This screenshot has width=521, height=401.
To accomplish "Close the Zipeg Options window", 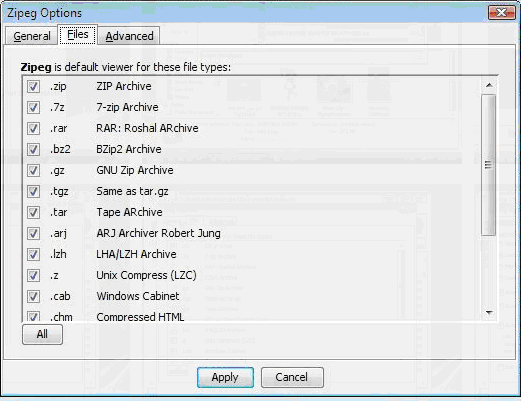I will click(x=502, y=13).
